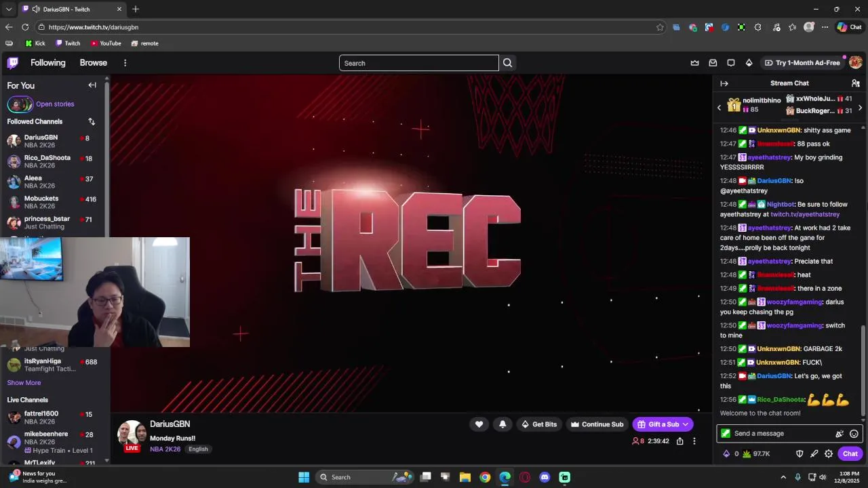Open chat settings gear icon
This screenshot has width=868, height=488.
click(829, 454)
